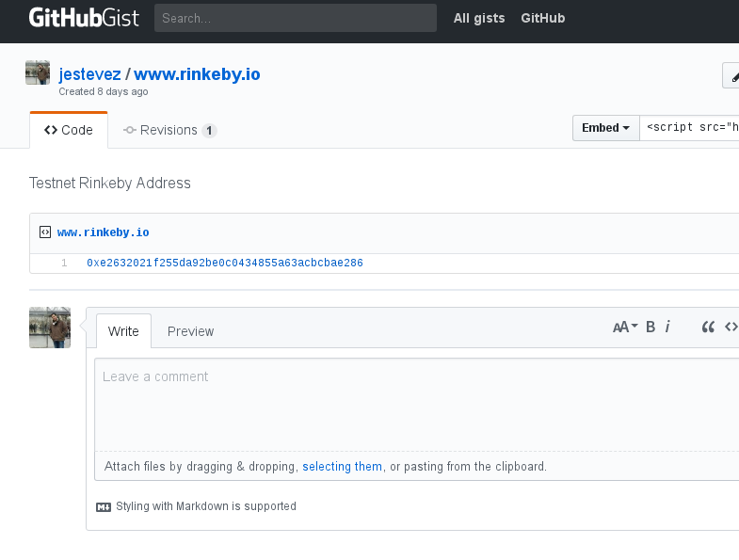Image resolution: width=739 pixels, height=560 pixels.
Task: Open the www.rinkeby.io file name link
Action: click(104, 232)
